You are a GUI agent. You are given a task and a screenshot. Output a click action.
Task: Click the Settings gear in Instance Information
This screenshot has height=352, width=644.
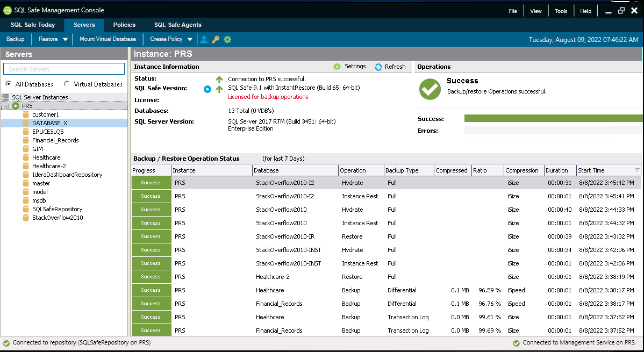(x=337, y=67)
